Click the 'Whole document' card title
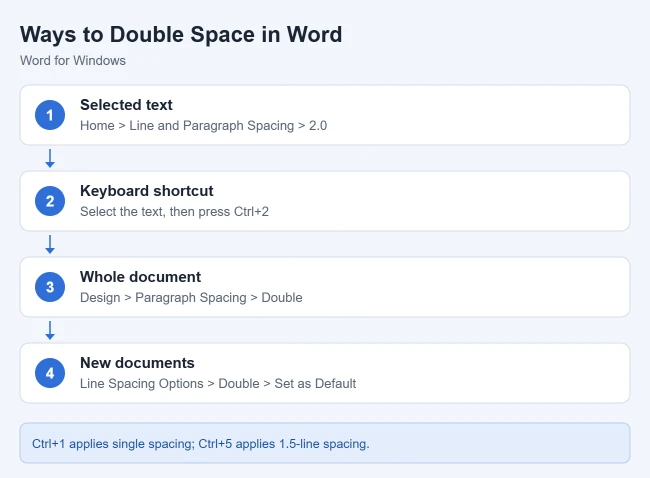This screenshot has height=478, width=650. (141, 277)
